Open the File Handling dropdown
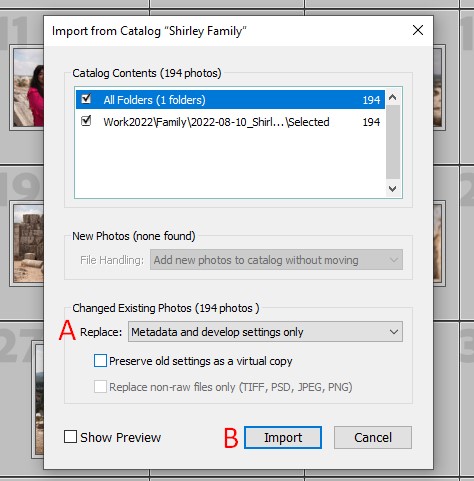 276,260
